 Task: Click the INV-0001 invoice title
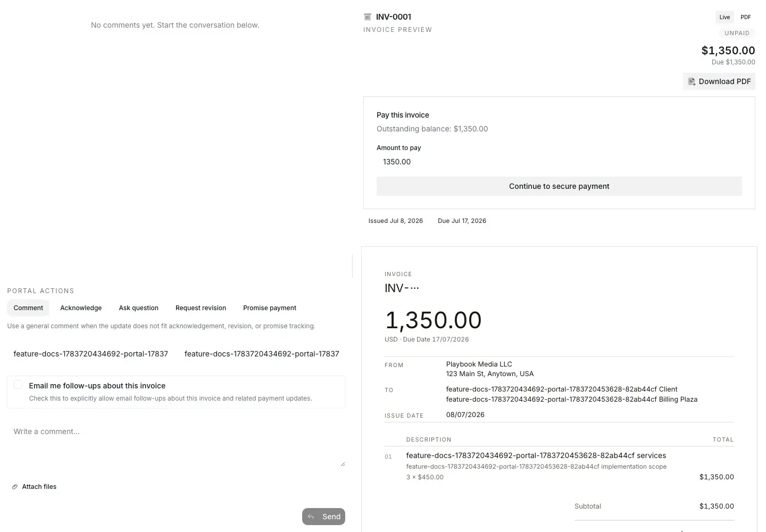[394, 17]
